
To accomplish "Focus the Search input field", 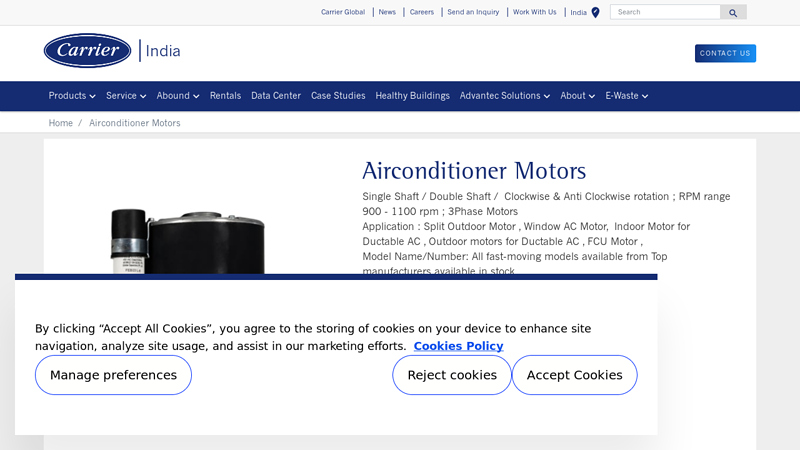I will coord(665,12).
